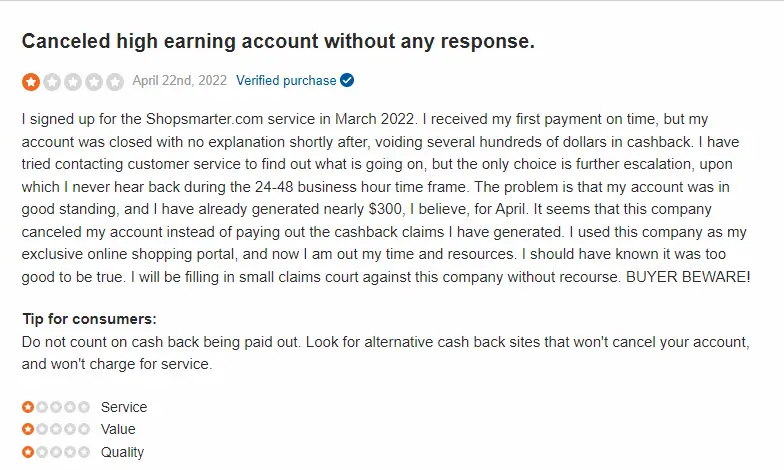
Task: Click the third gray star in overall rating
Action: click(72, 82)
